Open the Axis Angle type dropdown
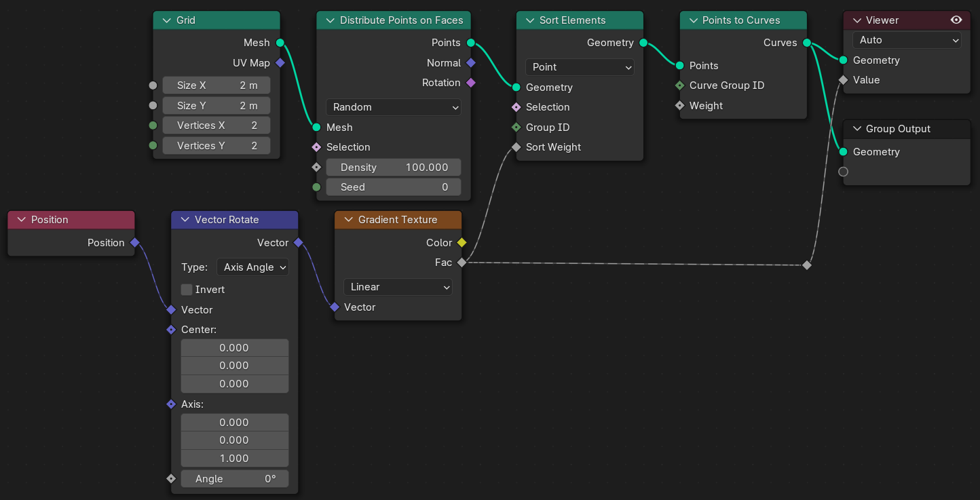The height and width of the screenshot is (500, 980). coord(252,267)
